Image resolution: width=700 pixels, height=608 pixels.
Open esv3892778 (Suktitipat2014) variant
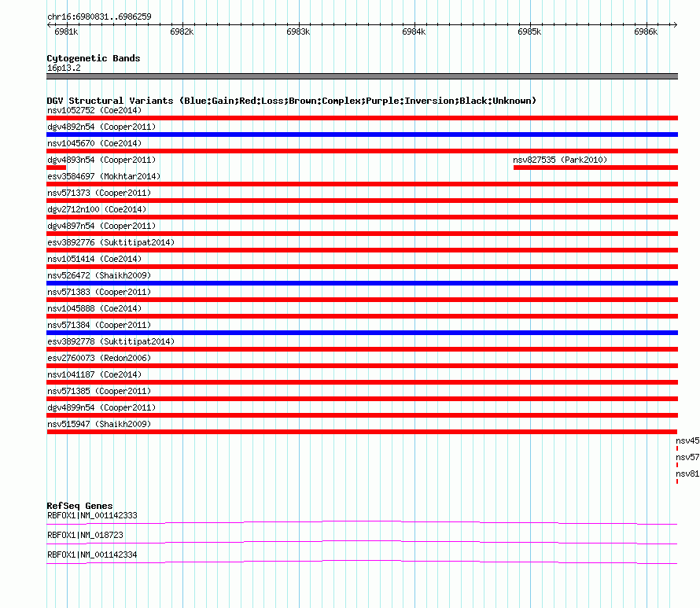[111, 341]
